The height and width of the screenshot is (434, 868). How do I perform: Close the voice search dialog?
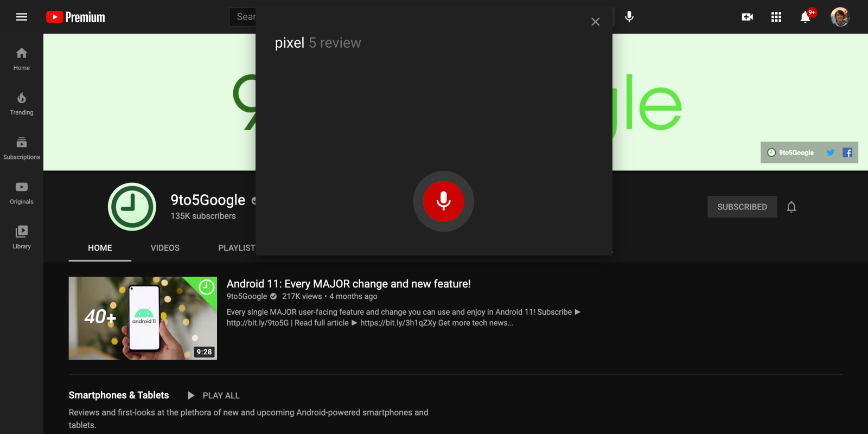(595, 22)
